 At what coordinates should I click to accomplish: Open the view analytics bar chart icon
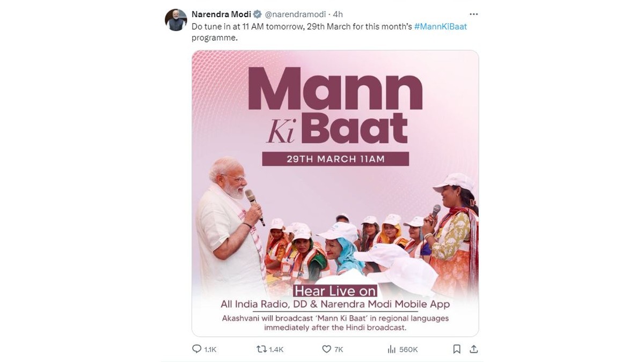(391, 349)
